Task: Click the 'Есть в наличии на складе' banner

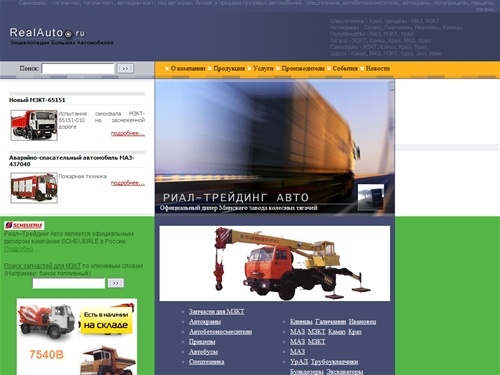Action: [x=106, y=320]
